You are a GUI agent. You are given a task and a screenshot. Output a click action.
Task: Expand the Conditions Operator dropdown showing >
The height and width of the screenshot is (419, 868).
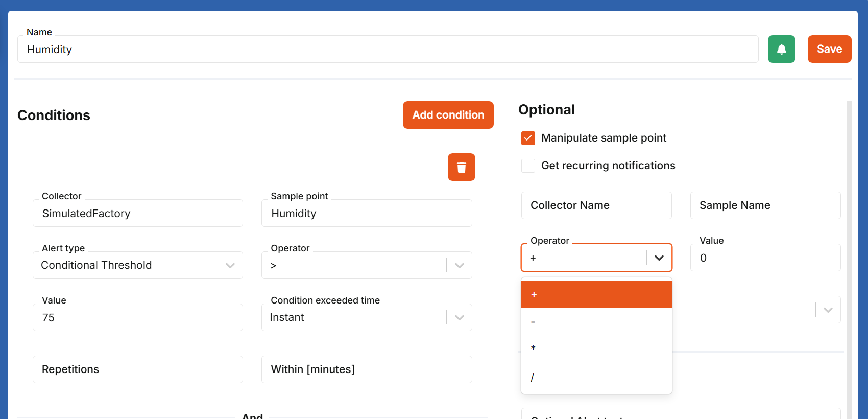[367, 265]
